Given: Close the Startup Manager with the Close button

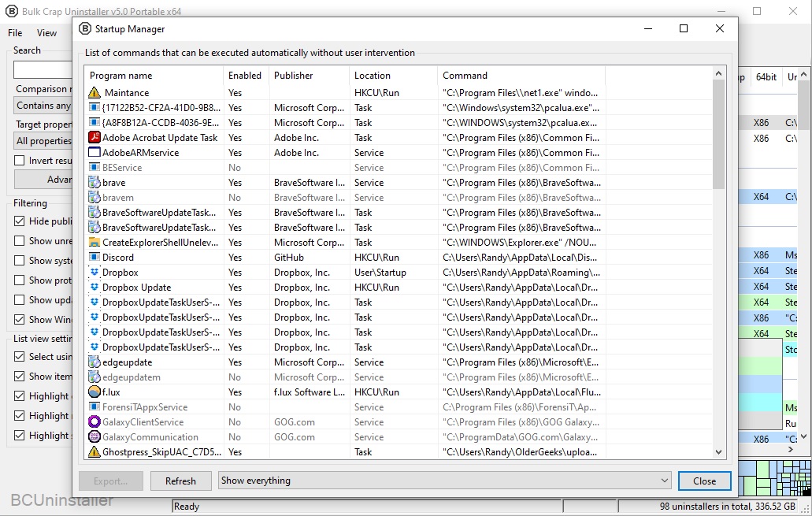Looking at the screenshot, I should coord(705,481).
